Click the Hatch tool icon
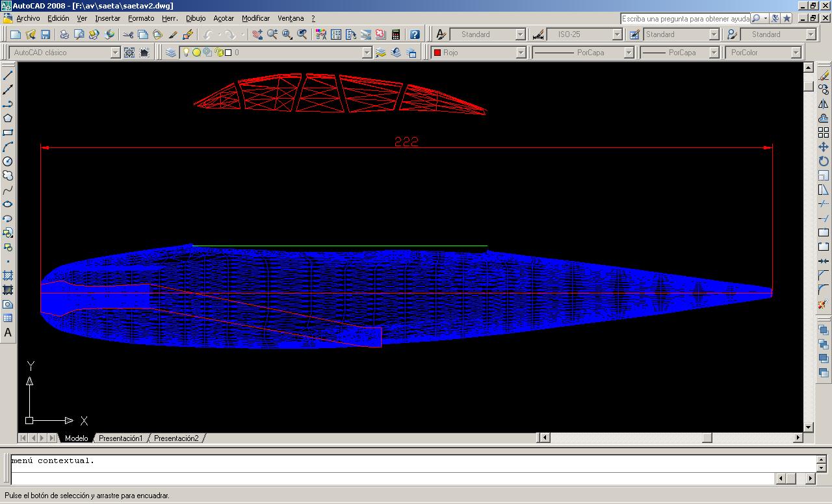Image resolution: width=832 pixels, height=504 pixels. [8, 275]
